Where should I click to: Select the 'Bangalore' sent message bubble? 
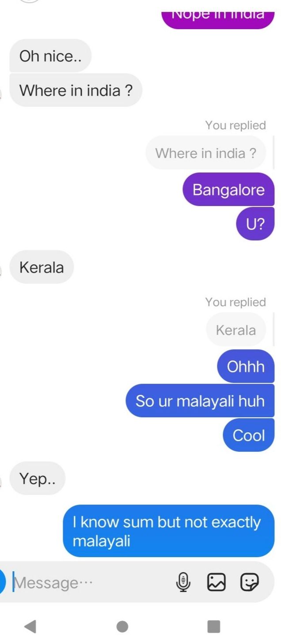[x=228, y=190]
